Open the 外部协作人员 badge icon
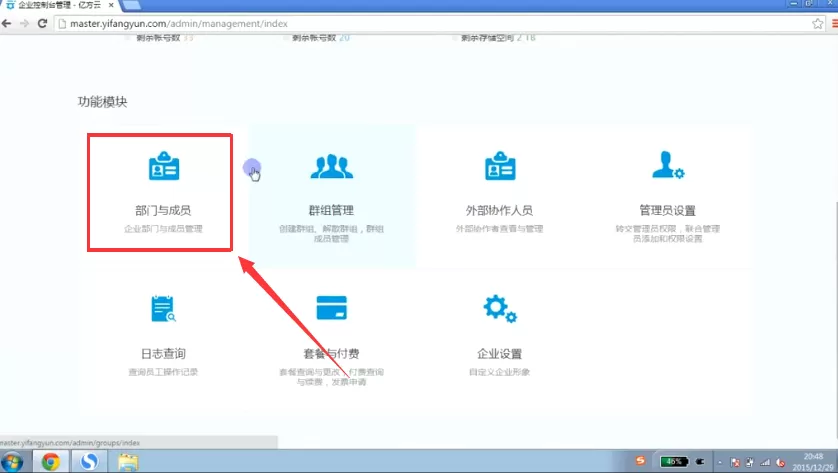838x473 pixels. (x=500, y=166)
